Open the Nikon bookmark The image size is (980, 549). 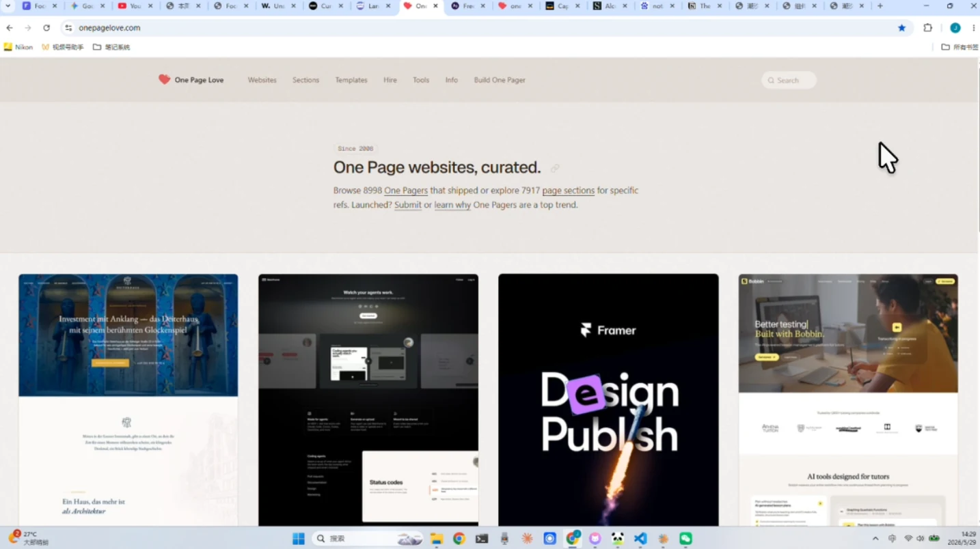(x=18, y=47)
